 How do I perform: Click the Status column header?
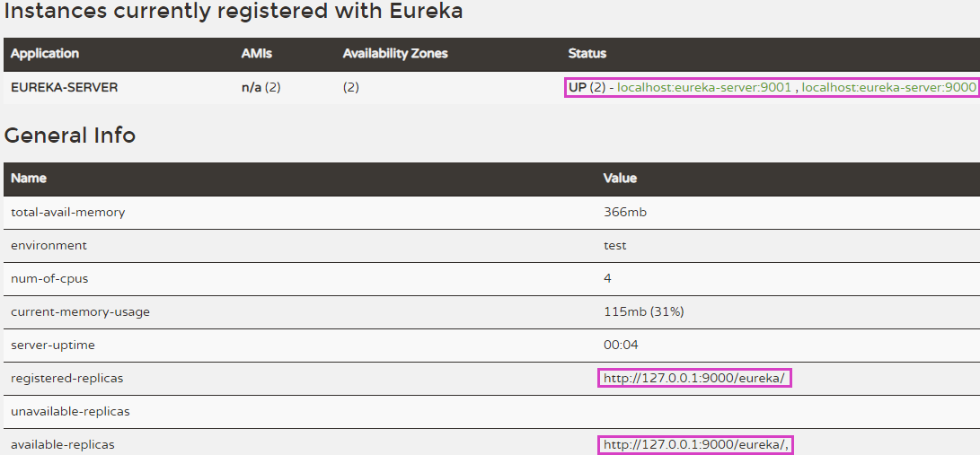click(x=587, y=54)
